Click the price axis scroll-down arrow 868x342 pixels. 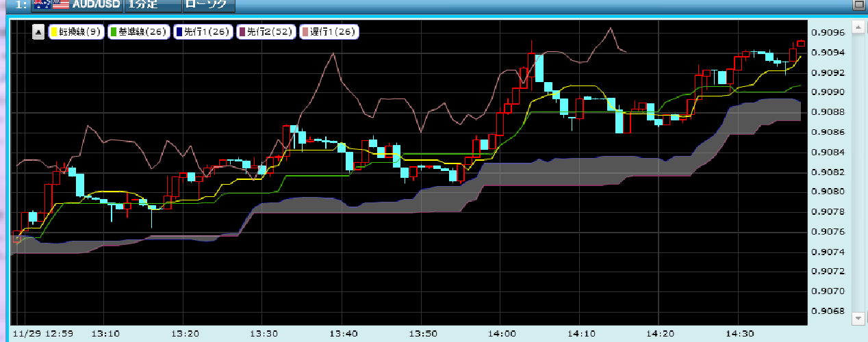tap(858, 318)
